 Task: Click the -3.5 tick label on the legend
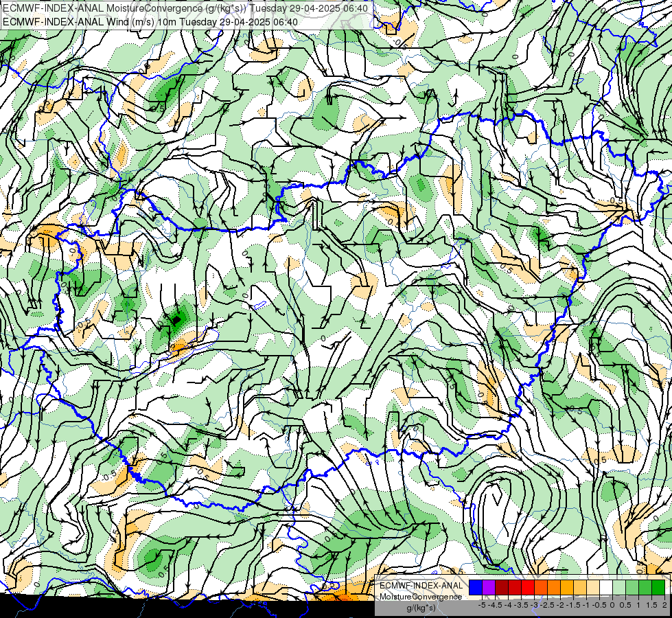[522, 605]
